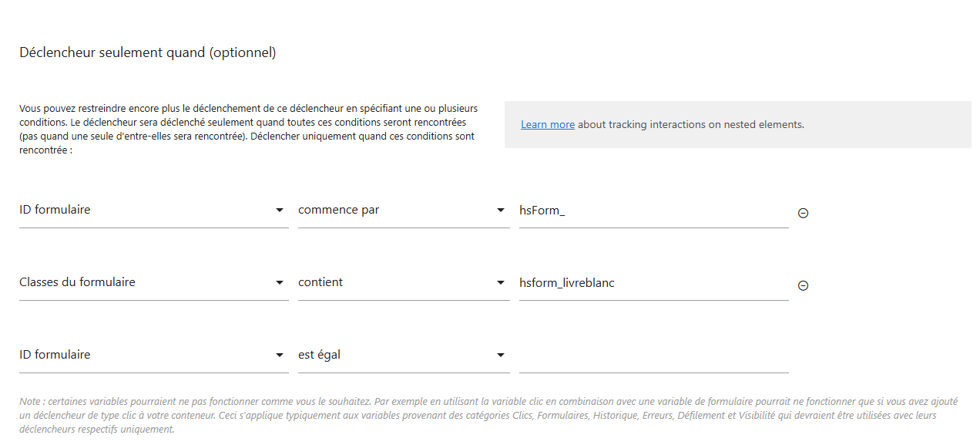The height and width of the screenshot is (445, 980).
Task: Click the arrow beside 'commence par'
Action: tap(501, 211)
